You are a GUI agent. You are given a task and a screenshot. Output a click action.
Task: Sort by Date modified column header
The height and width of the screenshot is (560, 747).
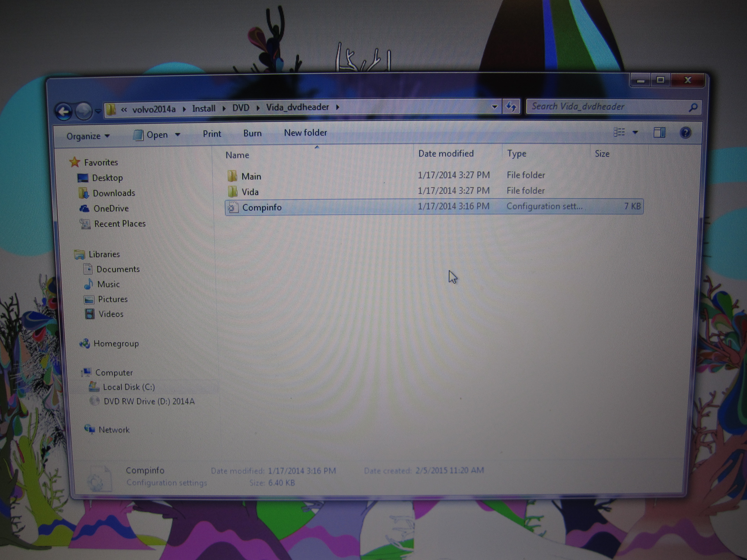pyautogui.click(x=446, y=154)
